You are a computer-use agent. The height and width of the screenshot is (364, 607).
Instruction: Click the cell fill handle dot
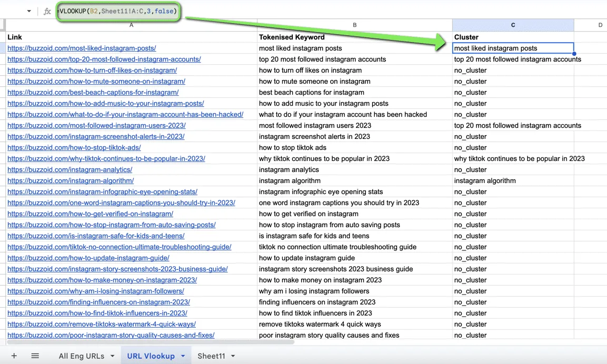(x=574, y=53)
